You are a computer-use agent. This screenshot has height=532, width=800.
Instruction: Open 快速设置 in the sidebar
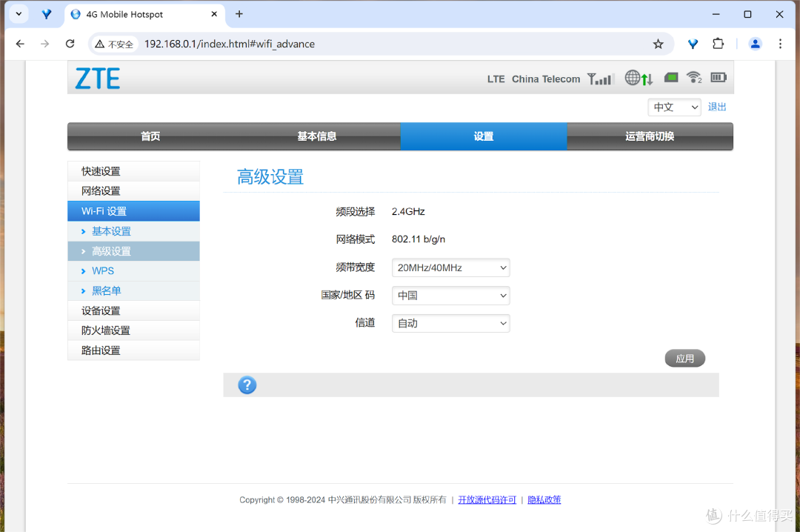click(x=133, y=171)
